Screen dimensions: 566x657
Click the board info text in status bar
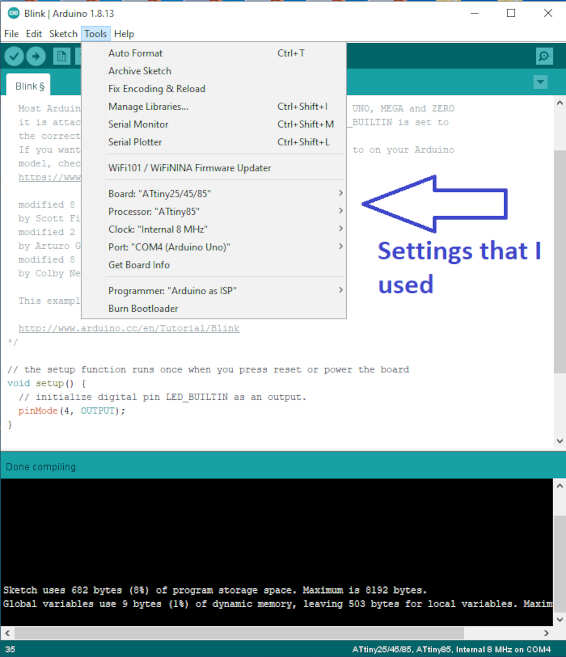451,649
